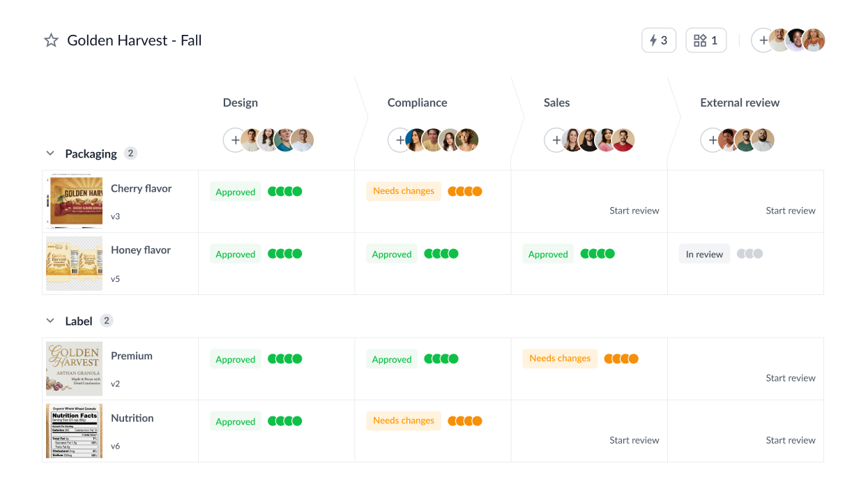This screenshot has width=868, height=491.
Task: Collapse the Label section
Action: tap(50, 321)
